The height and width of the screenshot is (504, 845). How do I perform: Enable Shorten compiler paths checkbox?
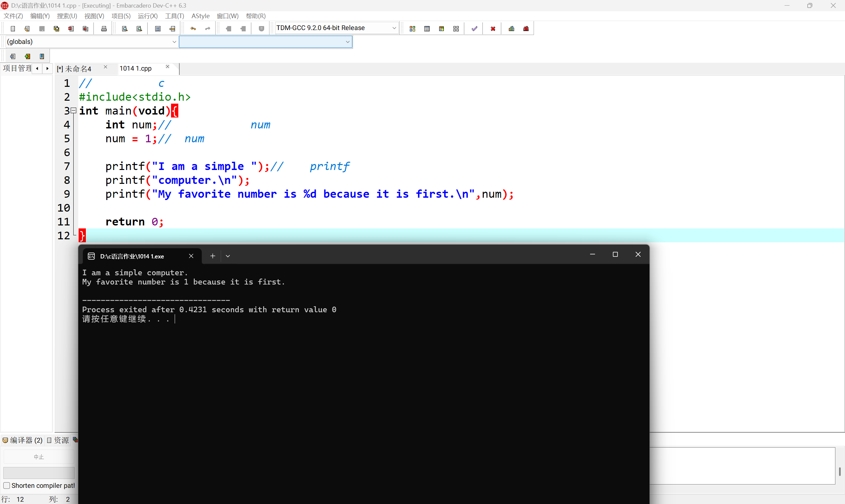(7, 485)
